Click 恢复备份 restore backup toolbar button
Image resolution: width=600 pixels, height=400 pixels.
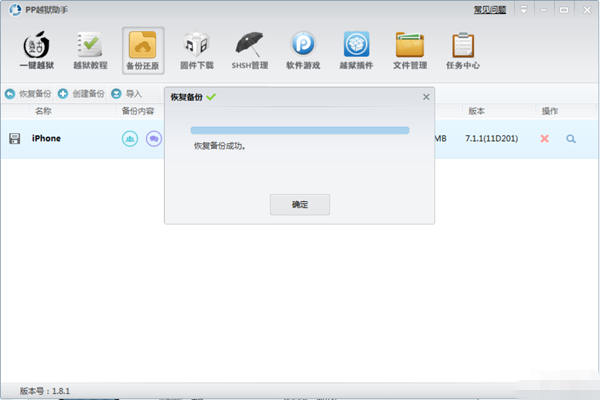click(28, 94)
